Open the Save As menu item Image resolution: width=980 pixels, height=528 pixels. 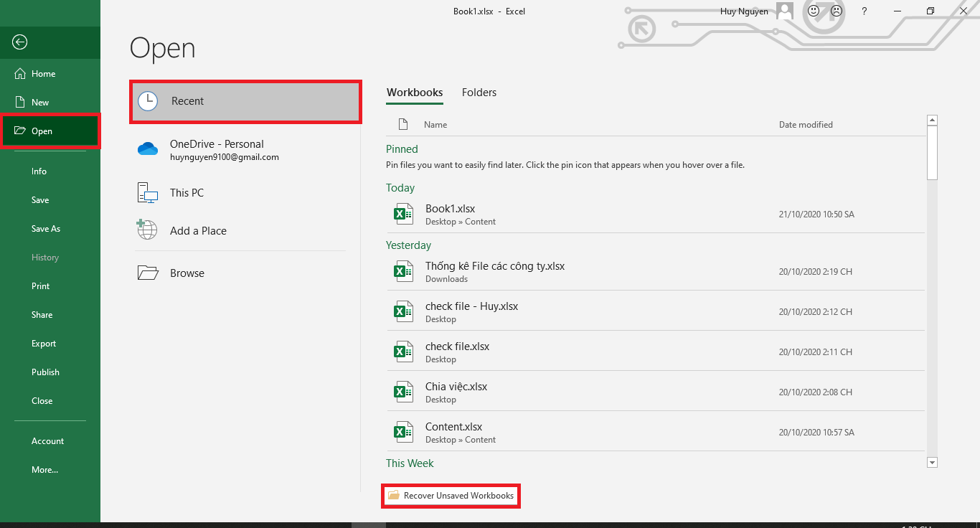pyautogui.click(x=46, y=229)
